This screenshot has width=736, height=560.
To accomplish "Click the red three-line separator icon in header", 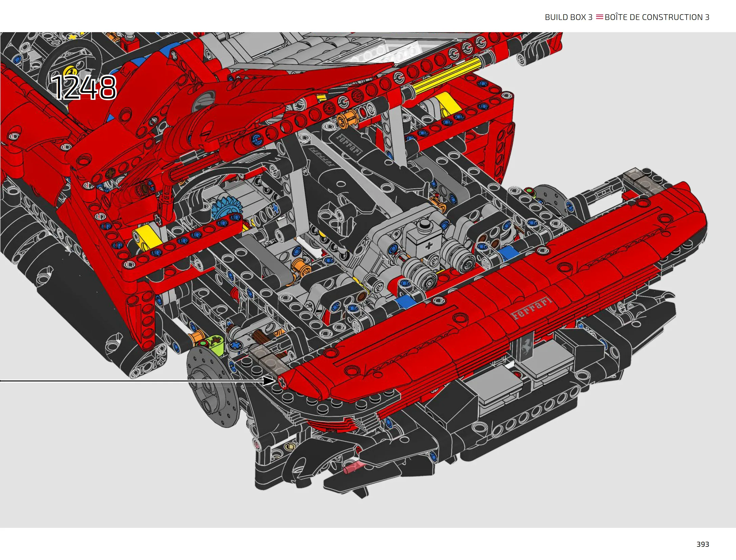I will click(x=599, y=17).
